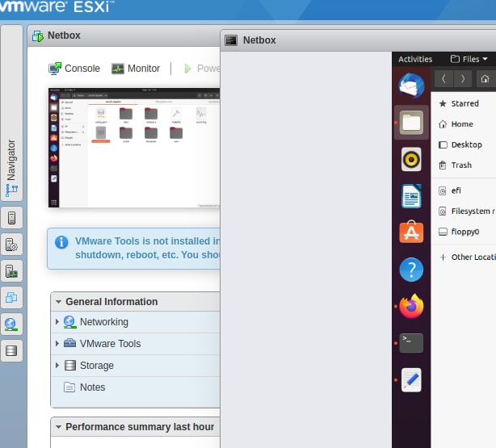Click the VMware Tools toolbox icon

click(x=70, y=343)
